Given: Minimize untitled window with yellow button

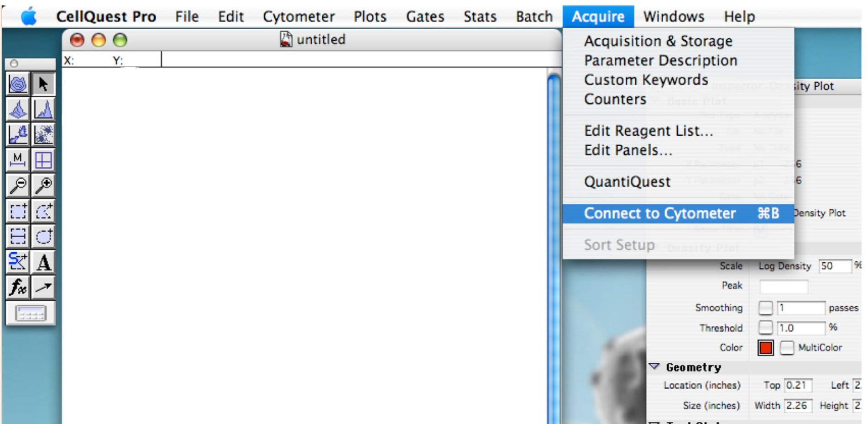Looking at the screenshot, I should tap(99, 40).
